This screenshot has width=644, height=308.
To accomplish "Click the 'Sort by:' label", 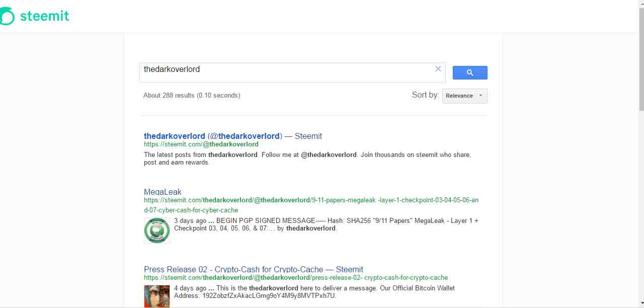I will coord(425,95).
